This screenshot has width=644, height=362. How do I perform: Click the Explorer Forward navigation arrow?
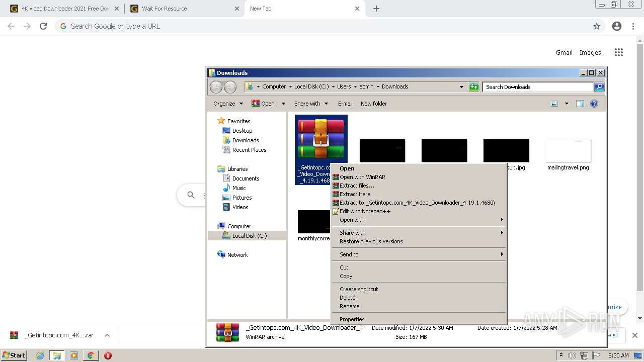(x=230, y=87)
